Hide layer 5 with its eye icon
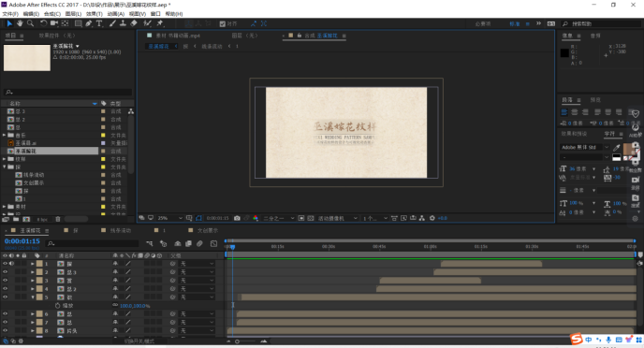 pos(5,297)
